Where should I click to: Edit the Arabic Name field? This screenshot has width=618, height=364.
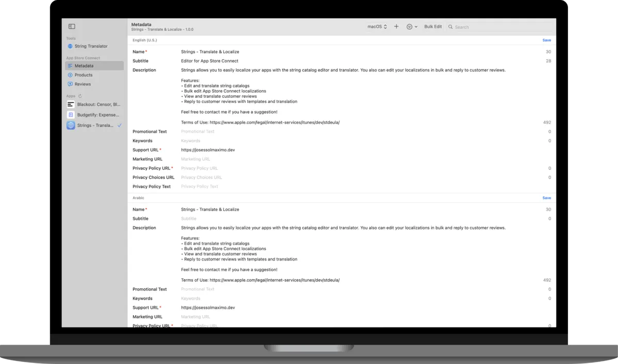tap(360, 210)
